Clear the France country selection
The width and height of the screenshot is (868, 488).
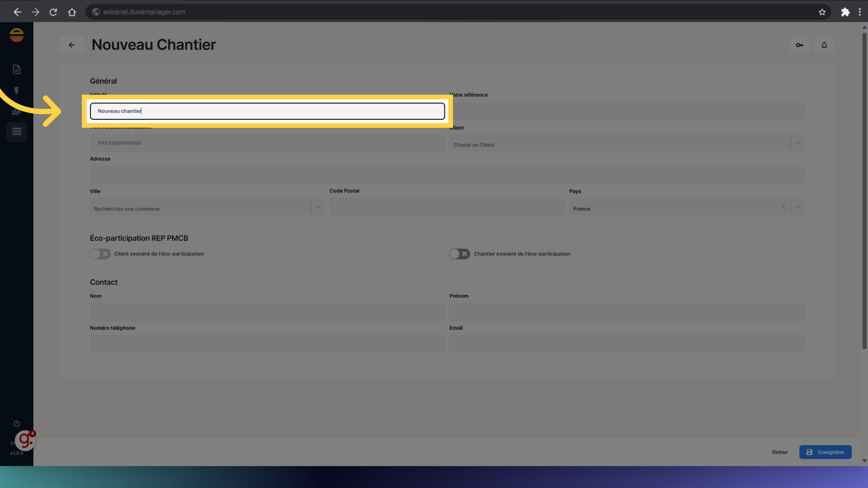click(x=783, y=207)
